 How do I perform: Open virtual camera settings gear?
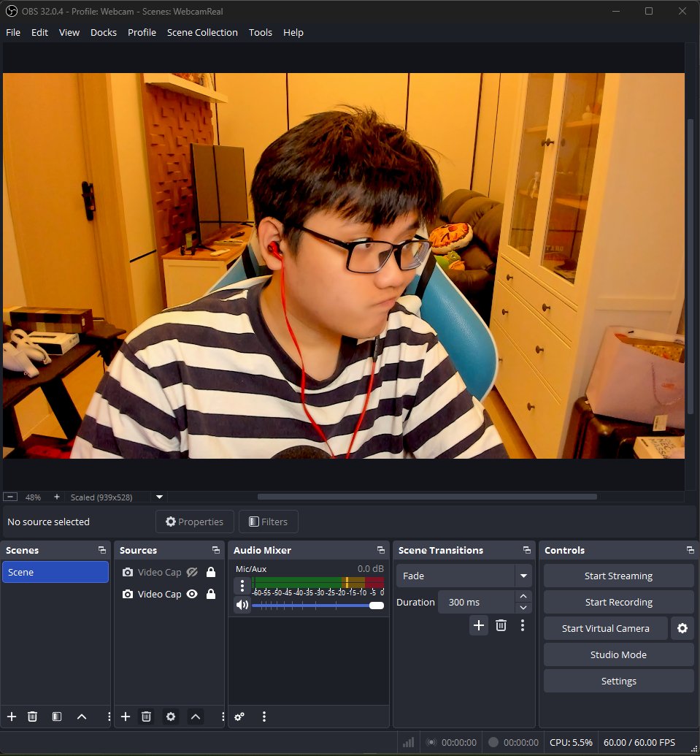(x=682, y=628)
